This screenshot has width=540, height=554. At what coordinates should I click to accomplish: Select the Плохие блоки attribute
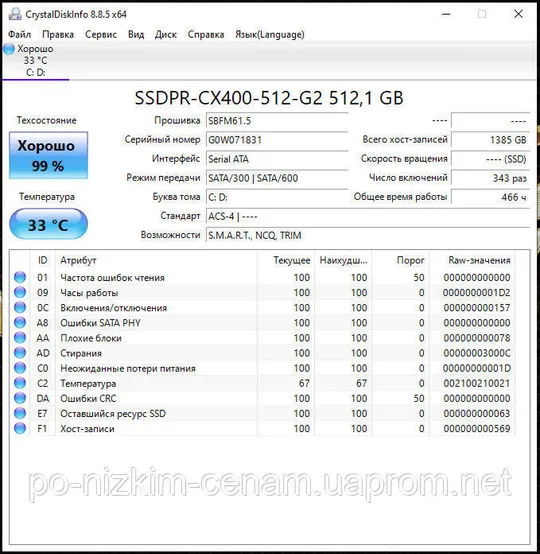(x=91, y=338)
